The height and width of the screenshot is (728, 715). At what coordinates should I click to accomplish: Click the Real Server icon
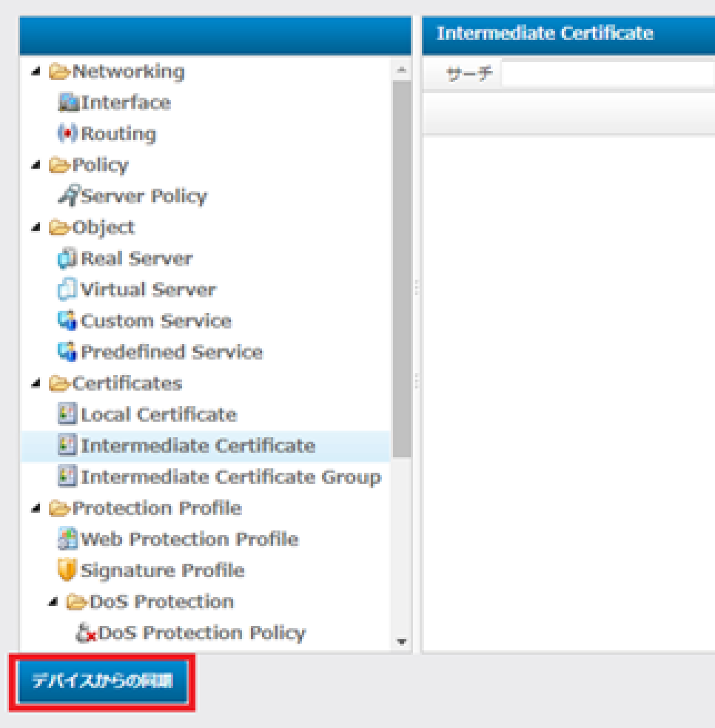pos(67,259)
